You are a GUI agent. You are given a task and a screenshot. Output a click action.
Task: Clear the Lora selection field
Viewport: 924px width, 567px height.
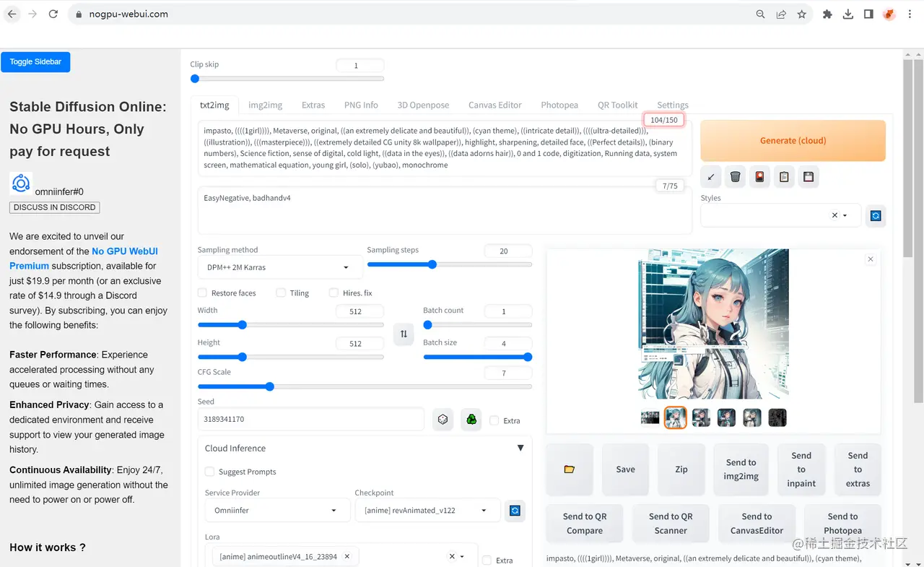[452, 557]
